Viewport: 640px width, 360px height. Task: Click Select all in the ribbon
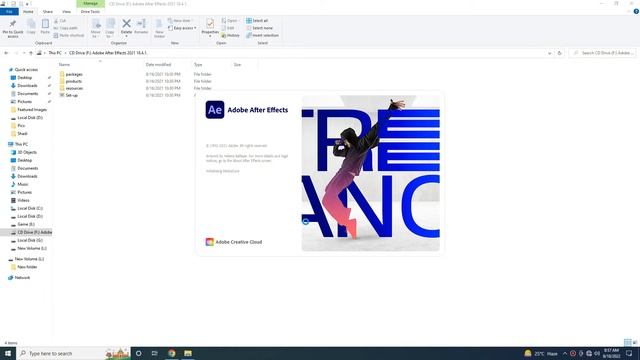(x=257, y=21)
